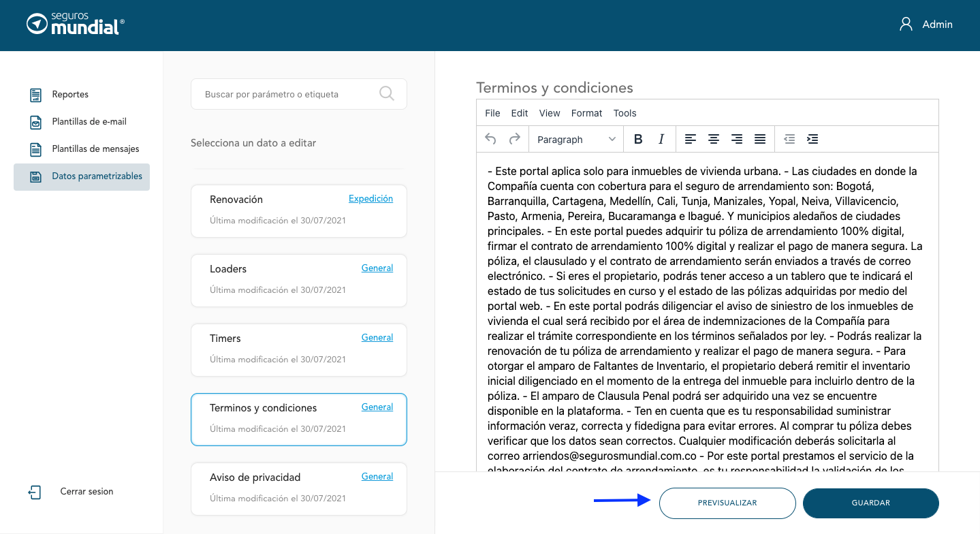Justify the text
This screenshot has height=534, width=980.
(x=760, y=139)
